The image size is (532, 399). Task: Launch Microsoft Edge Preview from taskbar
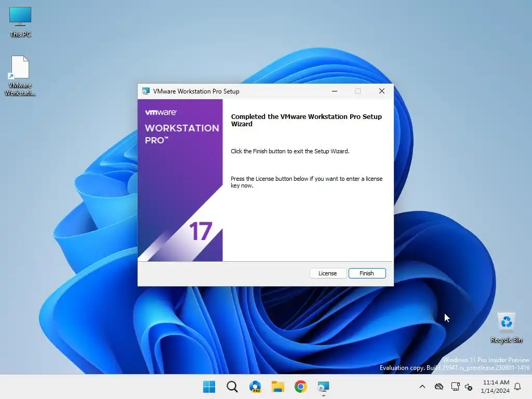pos(255,387)
